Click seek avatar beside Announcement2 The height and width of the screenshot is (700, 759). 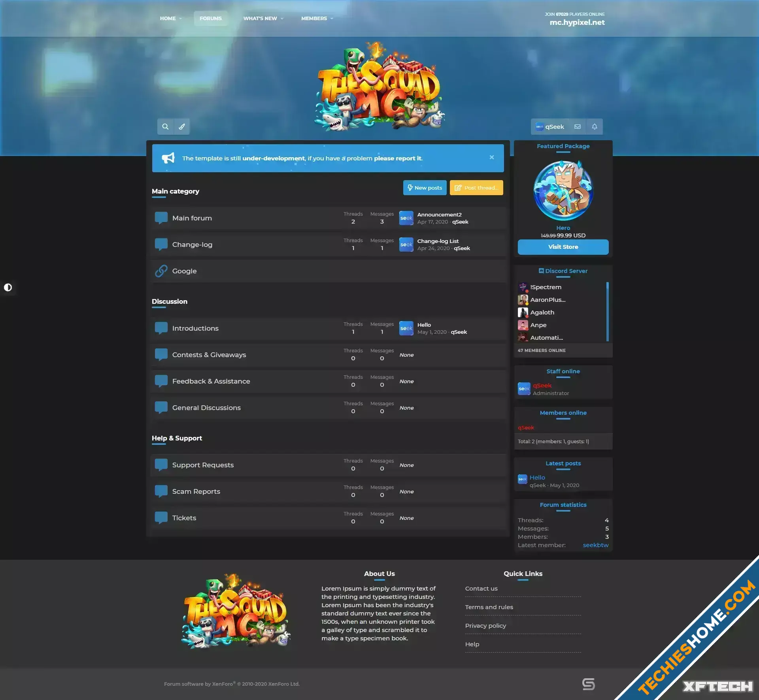[406, 218]
